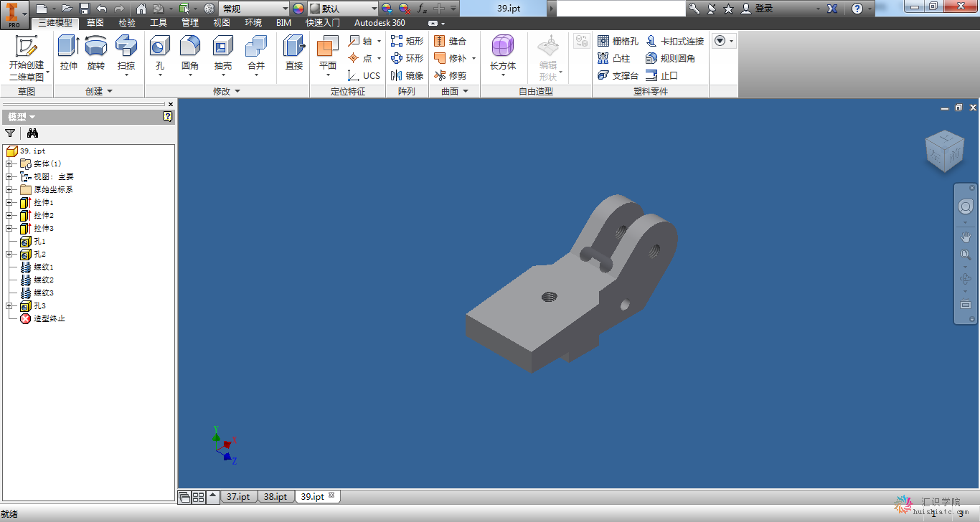Click the UCS tool

coord(364,75)
